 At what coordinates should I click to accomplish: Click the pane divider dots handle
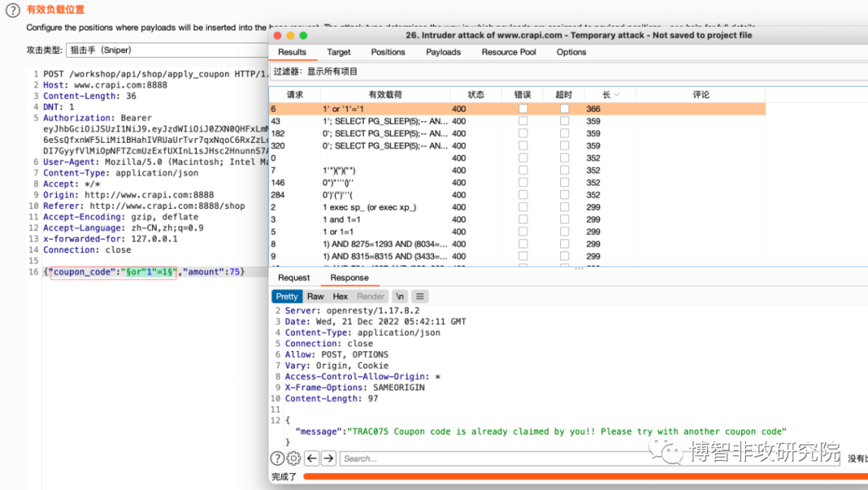(x=579, y=269)
